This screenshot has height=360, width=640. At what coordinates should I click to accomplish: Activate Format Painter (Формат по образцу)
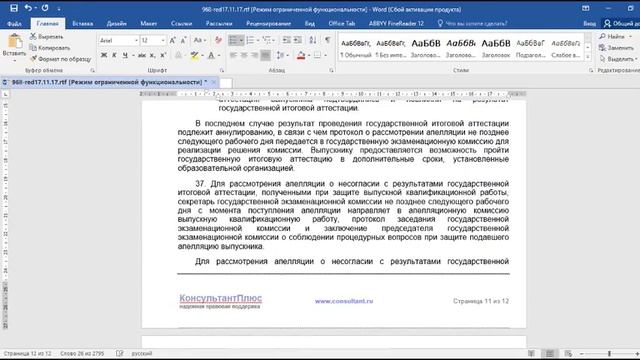click(60, 59)
